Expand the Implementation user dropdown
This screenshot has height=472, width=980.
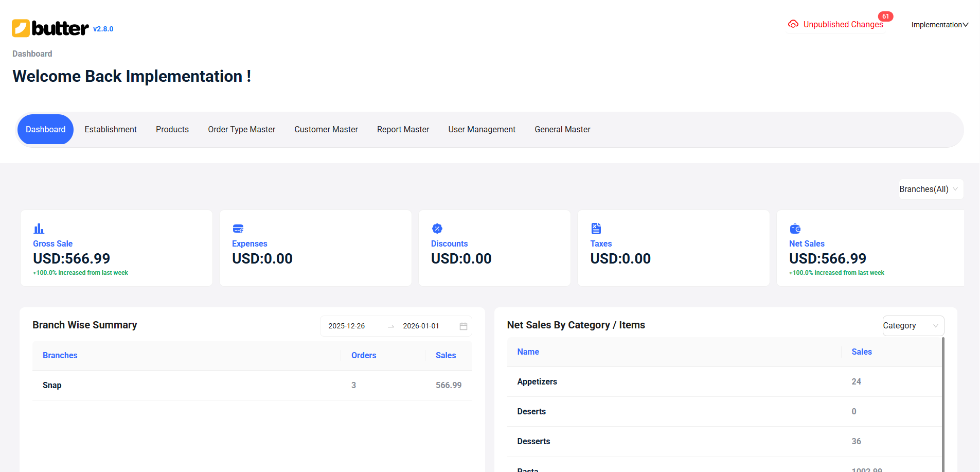pyautogui.click(x=939, y=25)
